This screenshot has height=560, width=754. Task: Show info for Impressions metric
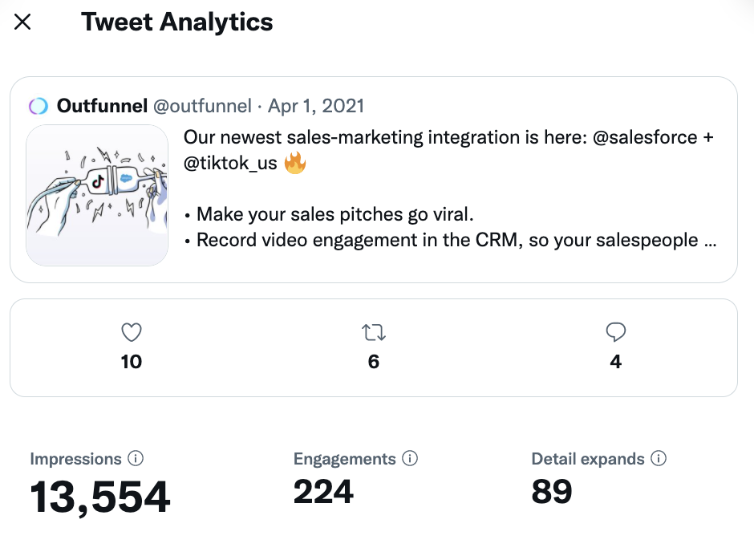136,459
